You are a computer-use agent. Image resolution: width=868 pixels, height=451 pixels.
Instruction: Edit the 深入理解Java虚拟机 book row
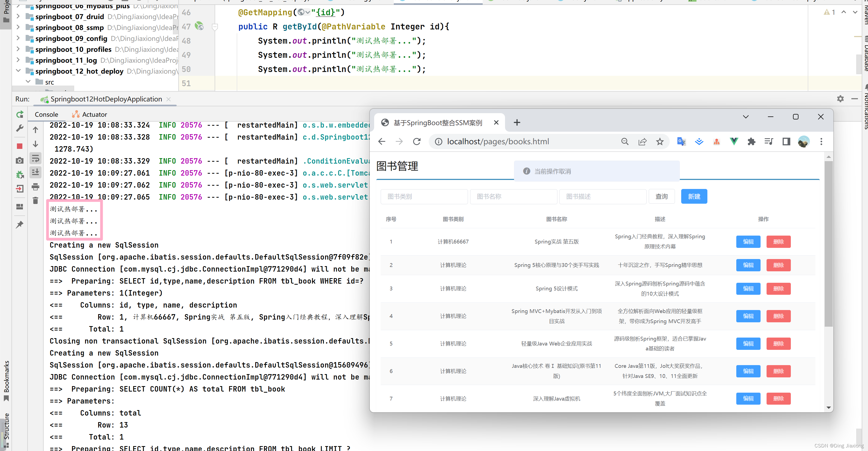click(x=748, y=398)
